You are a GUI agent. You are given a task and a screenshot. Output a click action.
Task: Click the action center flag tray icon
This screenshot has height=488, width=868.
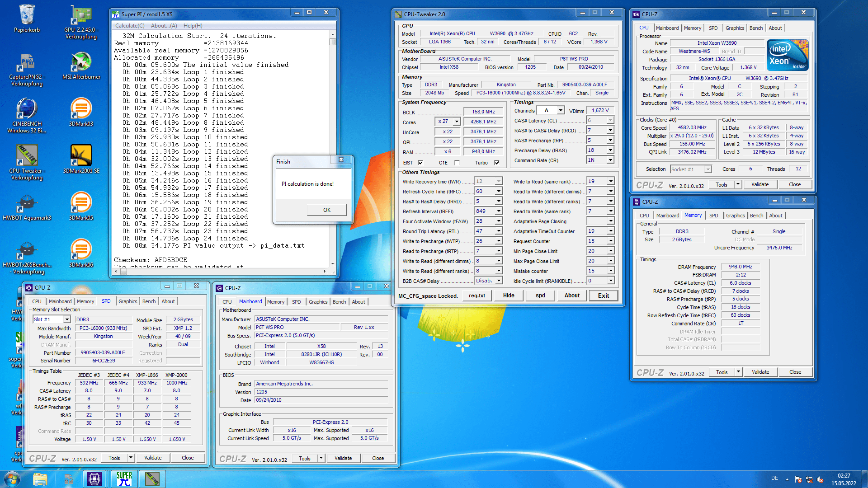point(798,479)
